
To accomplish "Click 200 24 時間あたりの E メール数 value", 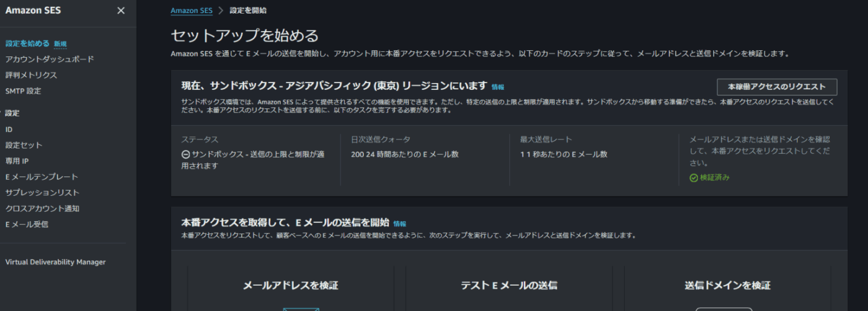I will tap(405, 154).
